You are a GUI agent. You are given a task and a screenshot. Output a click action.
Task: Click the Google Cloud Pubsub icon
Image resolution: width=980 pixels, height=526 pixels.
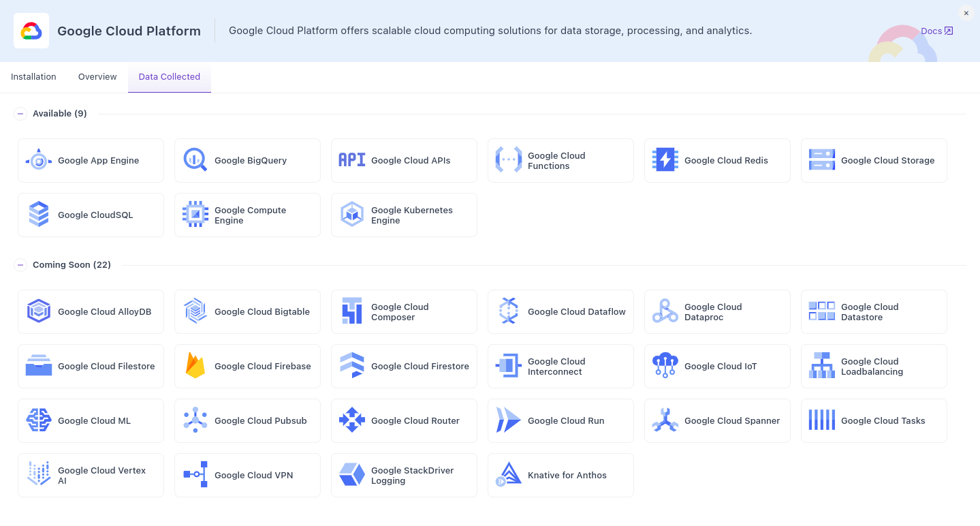pyautogui.click(x=195, y=420)
